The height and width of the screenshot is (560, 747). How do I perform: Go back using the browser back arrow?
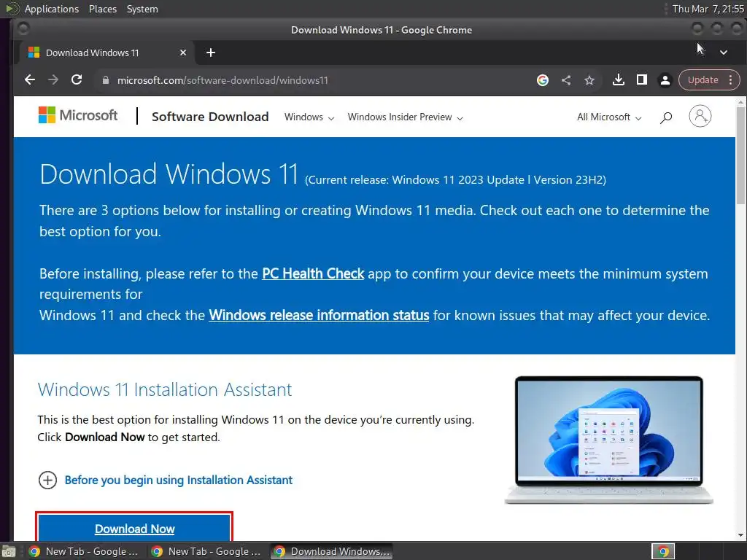click(29, 80)
